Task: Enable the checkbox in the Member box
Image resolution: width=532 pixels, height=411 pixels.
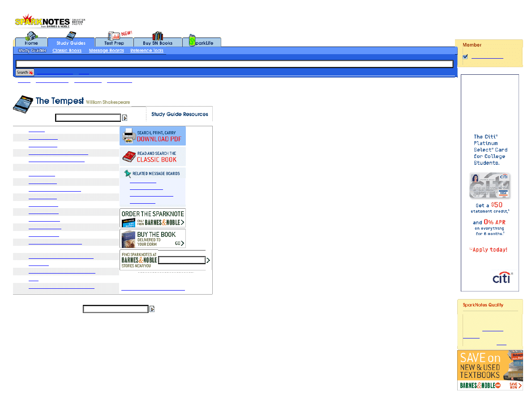Action: (465, 56)
